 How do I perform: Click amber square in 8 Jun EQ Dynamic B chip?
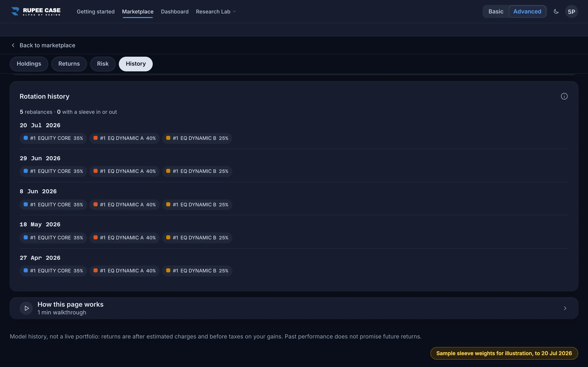168,204
